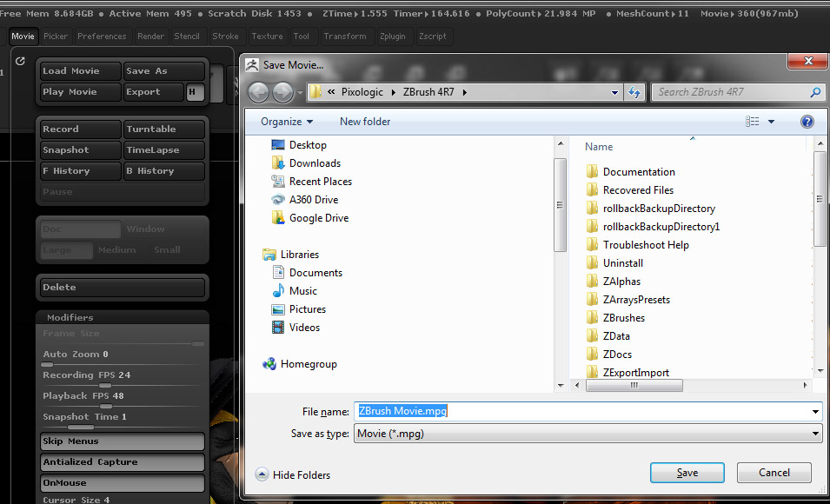This screenshot has height=504, width=830.
Task: Click the Playback FPS slider
Action: pos(123,399)
